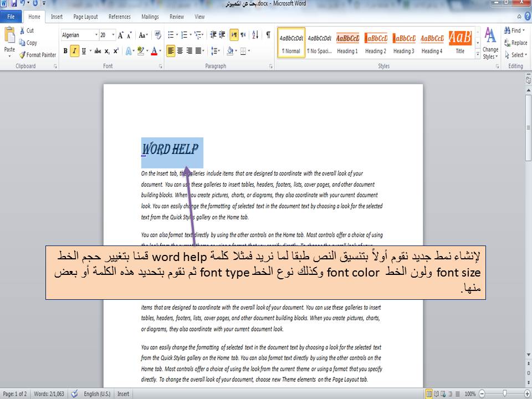Click the Words: 2/1,063 status entry
Image resolution: width=532 pixels, height=399 pixels.
click(x=49, y=394)
